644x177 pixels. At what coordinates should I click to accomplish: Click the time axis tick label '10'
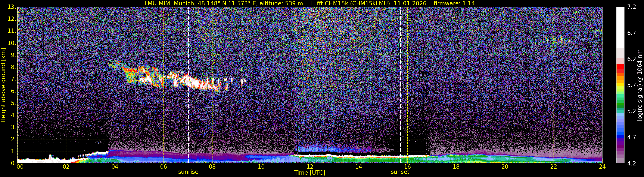click(261, 167)
